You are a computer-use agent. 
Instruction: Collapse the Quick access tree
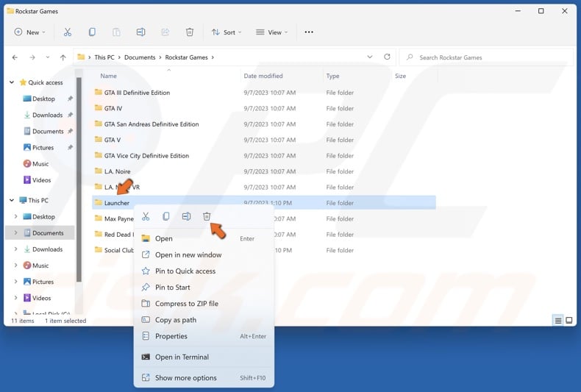click(12, 82)
